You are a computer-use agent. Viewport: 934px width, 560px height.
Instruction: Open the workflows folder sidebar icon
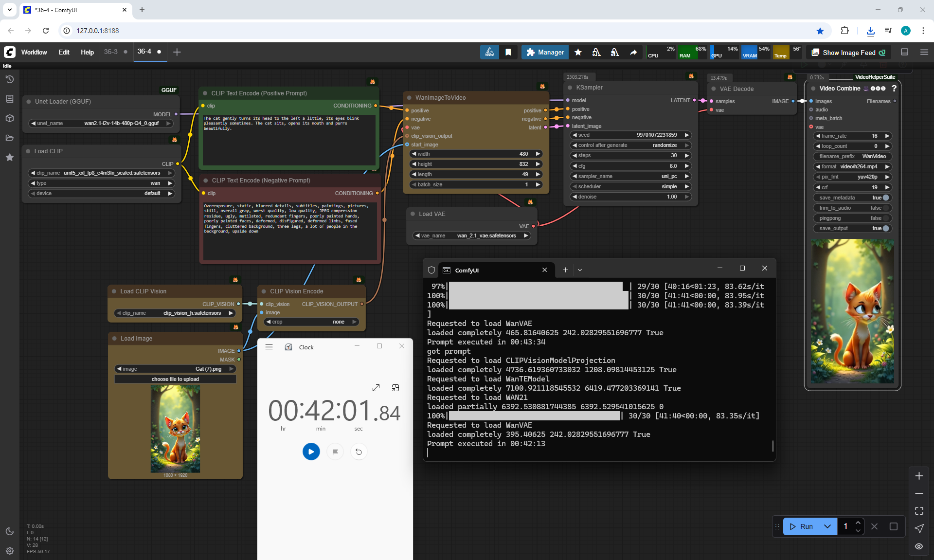coord(10,138)
